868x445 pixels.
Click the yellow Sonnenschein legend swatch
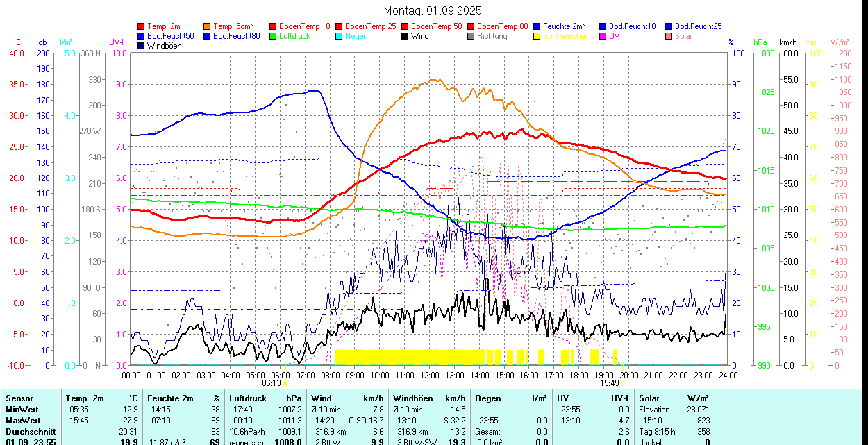[x=537, y=36]
